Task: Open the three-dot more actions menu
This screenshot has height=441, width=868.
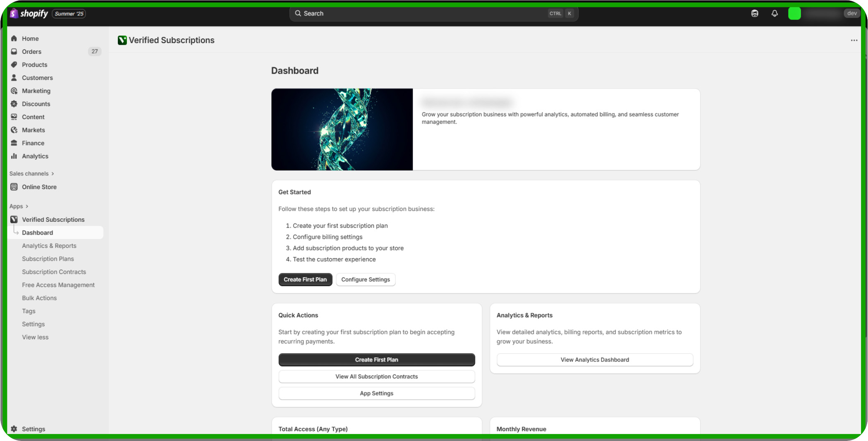Action: pos(854,40)
